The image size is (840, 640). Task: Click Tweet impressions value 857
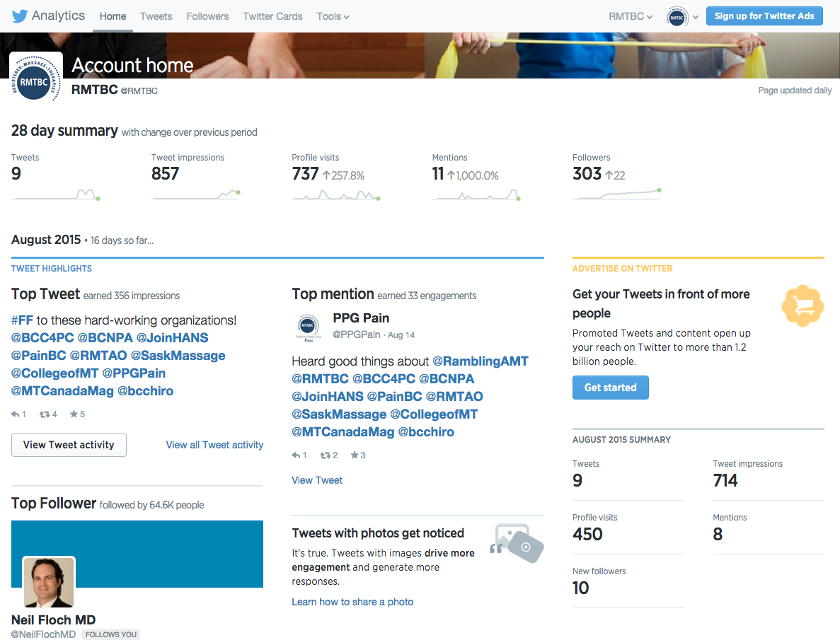click(x=166, y=173)
